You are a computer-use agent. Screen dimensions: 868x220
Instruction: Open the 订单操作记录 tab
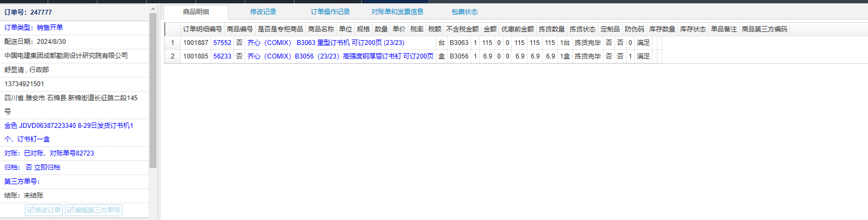(330, 12)
